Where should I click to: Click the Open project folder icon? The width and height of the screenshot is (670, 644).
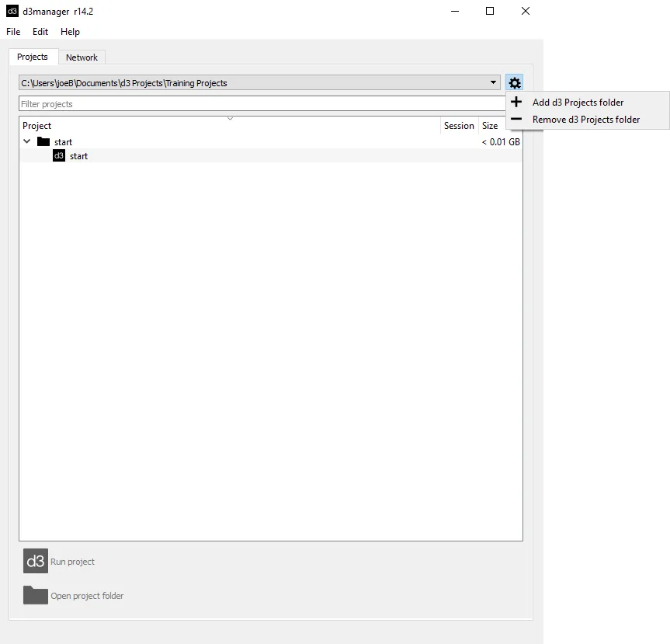coord(34,595)
